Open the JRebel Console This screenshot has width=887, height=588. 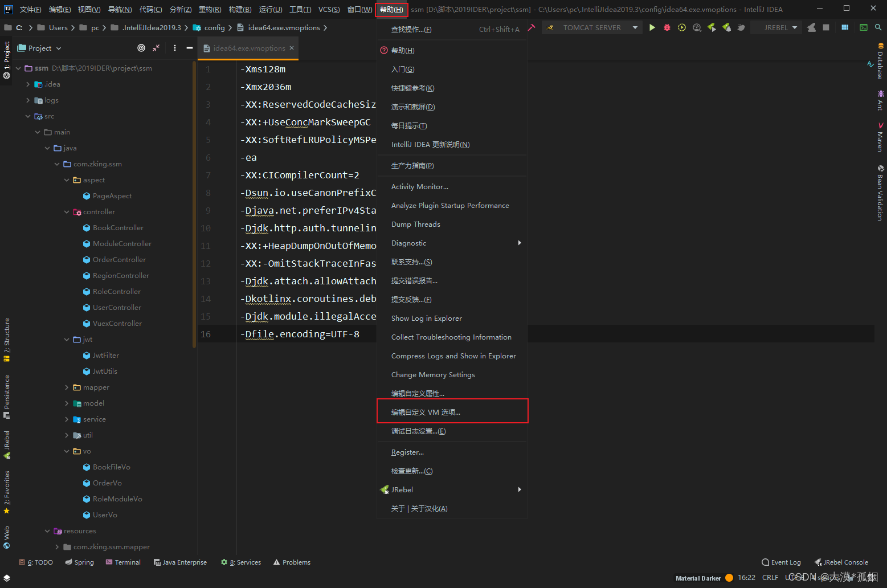(x=841, y=562)
